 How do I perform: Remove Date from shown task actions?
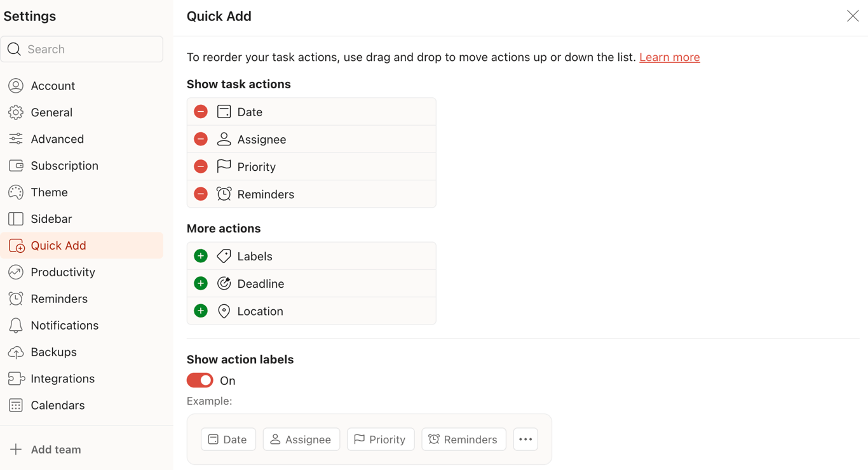(x=201, y=112)
